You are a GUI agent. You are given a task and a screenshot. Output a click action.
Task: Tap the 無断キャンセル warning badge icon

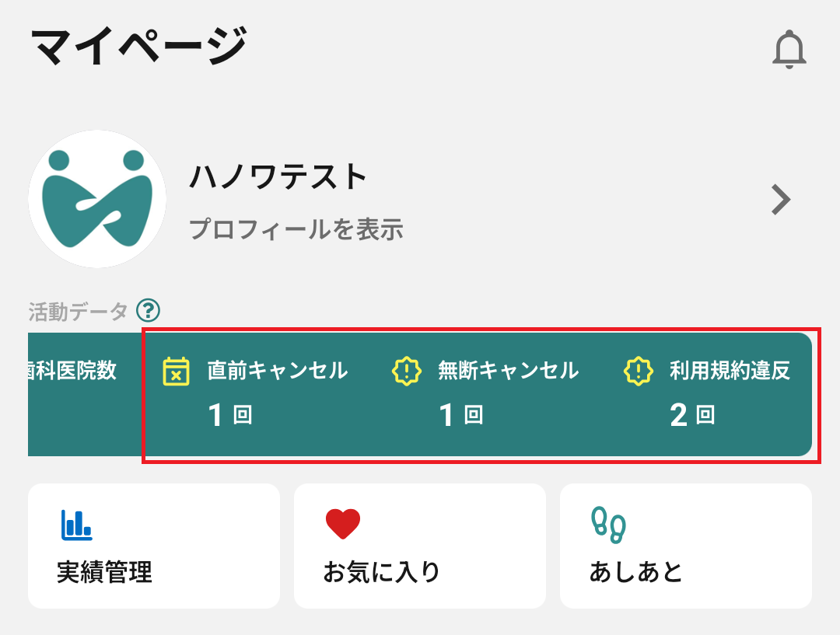pyautogui.click(x=406, y=371)
